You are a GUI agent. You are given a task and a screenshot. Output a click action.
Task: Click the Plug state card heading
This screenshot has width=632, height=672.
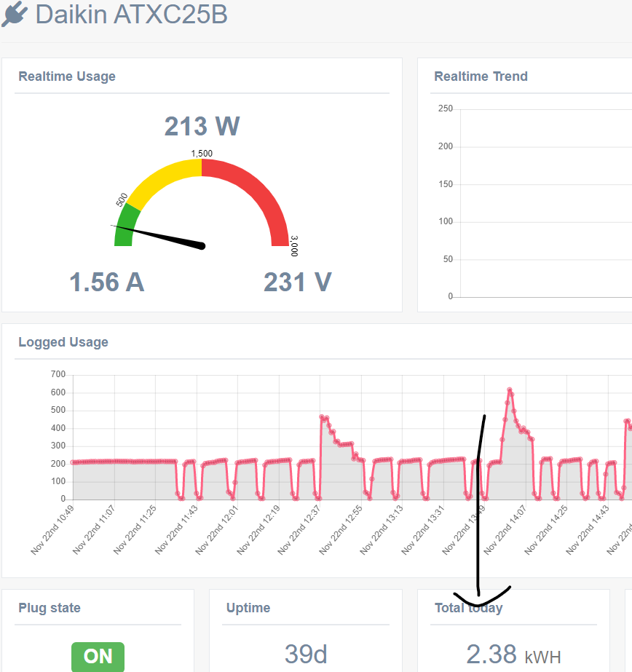tap(50, 608)
